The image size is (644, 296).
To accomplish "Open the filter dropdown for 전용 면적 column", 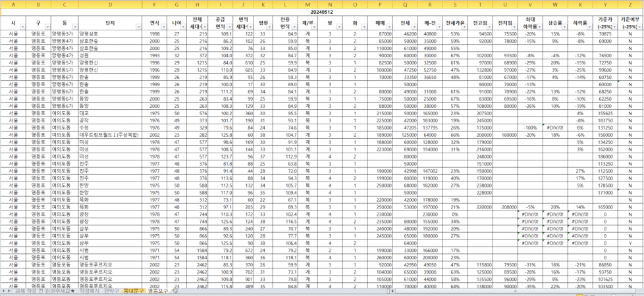I will tap(293, 27).
